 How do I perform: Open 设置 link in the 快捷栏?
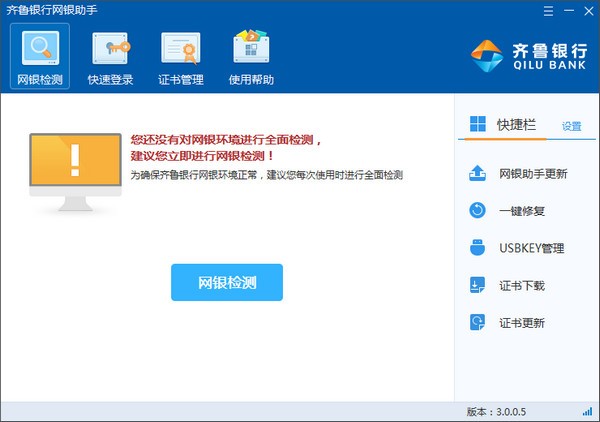tap(571, 126)
